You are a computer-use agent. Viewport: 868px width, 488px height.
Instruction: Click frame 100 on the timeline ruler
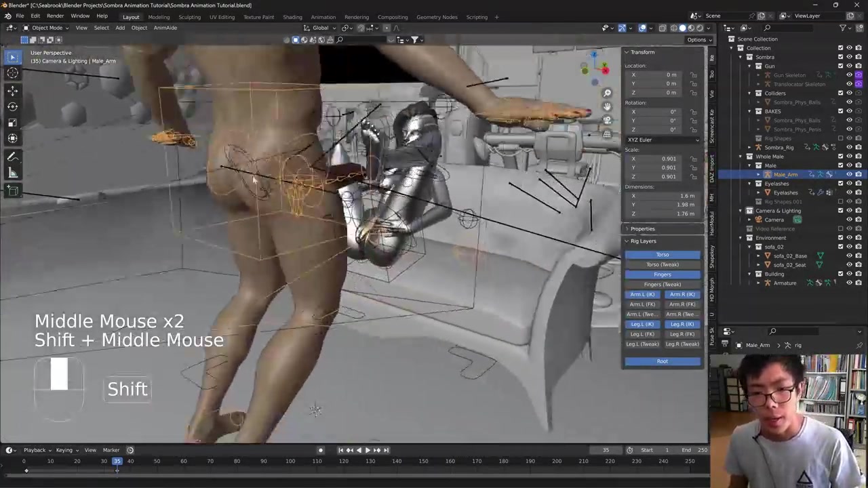coord(290,462)
